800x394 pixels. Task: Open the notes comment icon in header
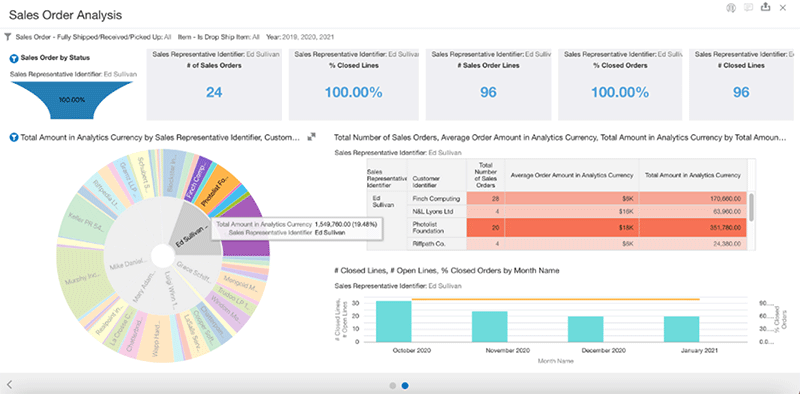(748, 8)
